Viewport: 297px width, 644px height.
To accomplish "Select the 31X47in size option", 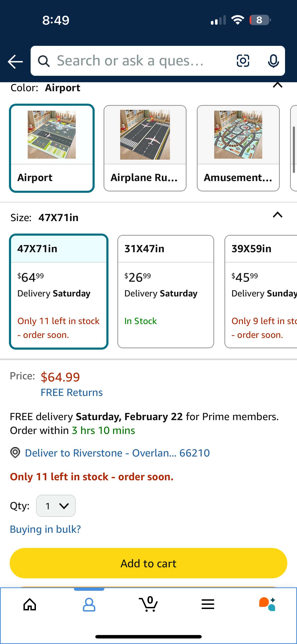I will coord(166,291).
